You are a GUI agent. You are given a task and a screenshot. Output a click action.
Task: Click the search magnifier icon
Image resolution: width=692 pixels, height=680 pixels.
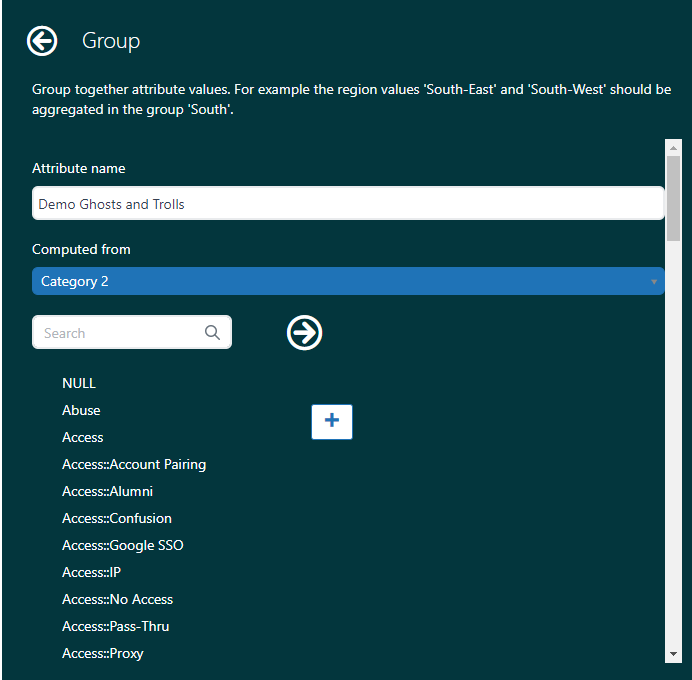[x=212, y=333]
